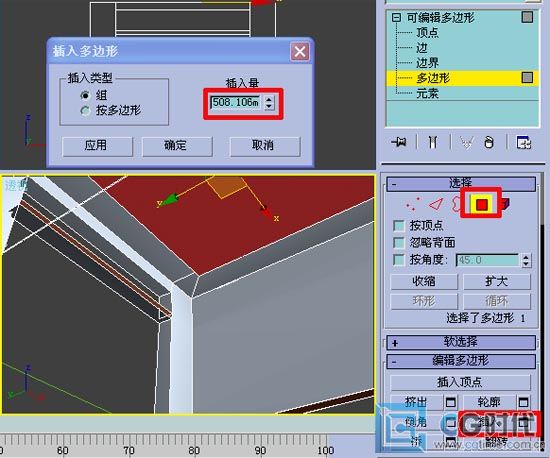The width and height of the screenshot is (550, 458).
Task: Collapse the 选择 rollout header
Action: (x=461, y=183)
